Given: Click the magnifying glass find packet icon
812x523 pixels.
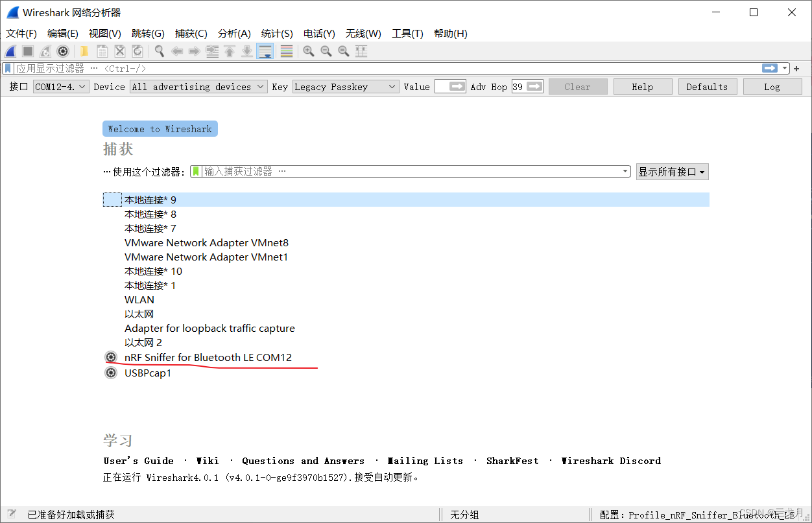Looking at the screenshot, I should [160, 51].
